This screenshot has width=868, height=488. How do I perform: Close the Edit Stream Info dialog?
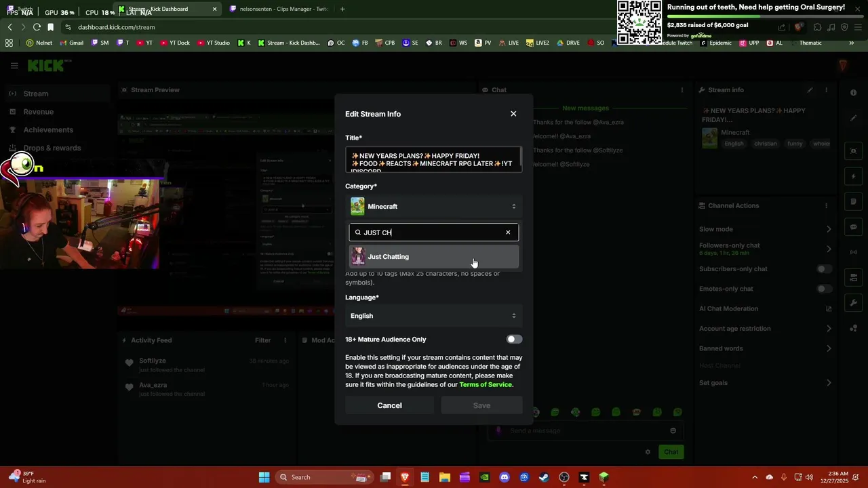[513, 114]
